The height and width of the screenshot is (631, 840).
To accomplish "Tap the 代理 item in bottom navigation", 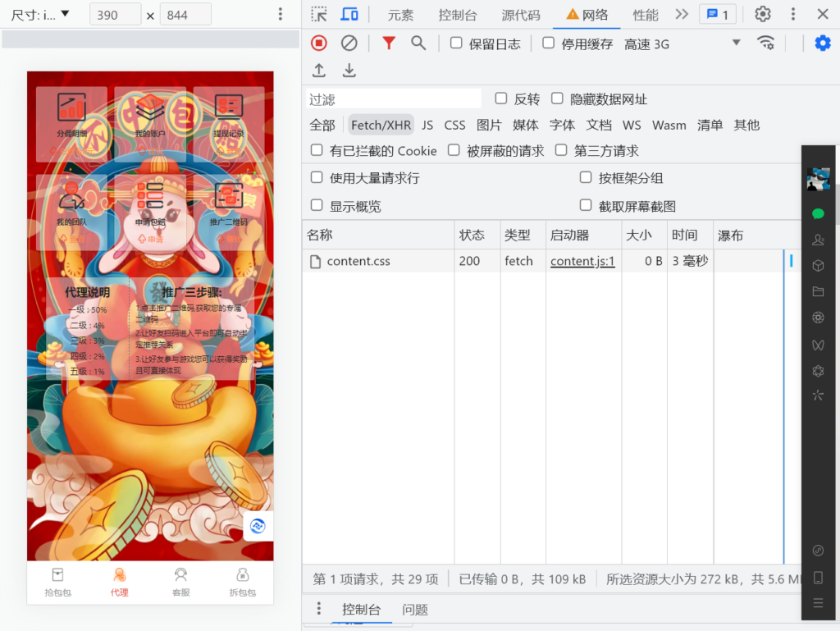I will [119, 583].
